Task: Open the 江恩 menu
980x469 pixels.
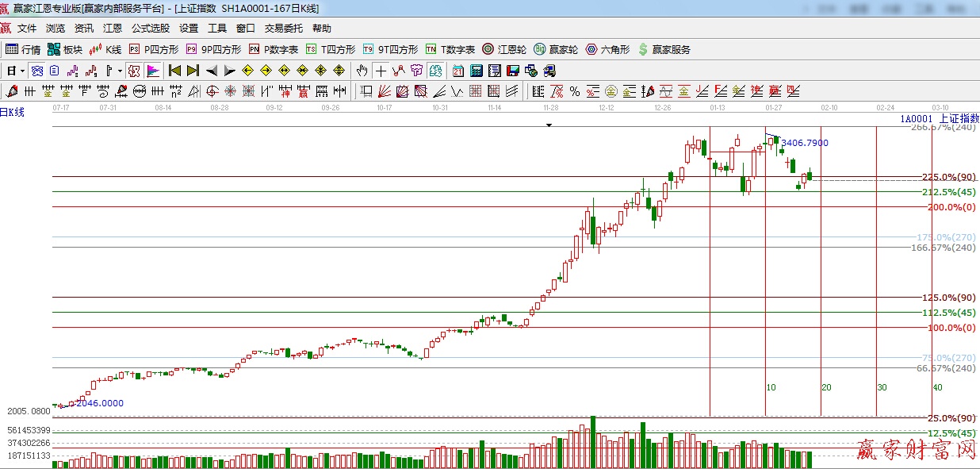Action: pyautogui.click(x=112, y=29)
